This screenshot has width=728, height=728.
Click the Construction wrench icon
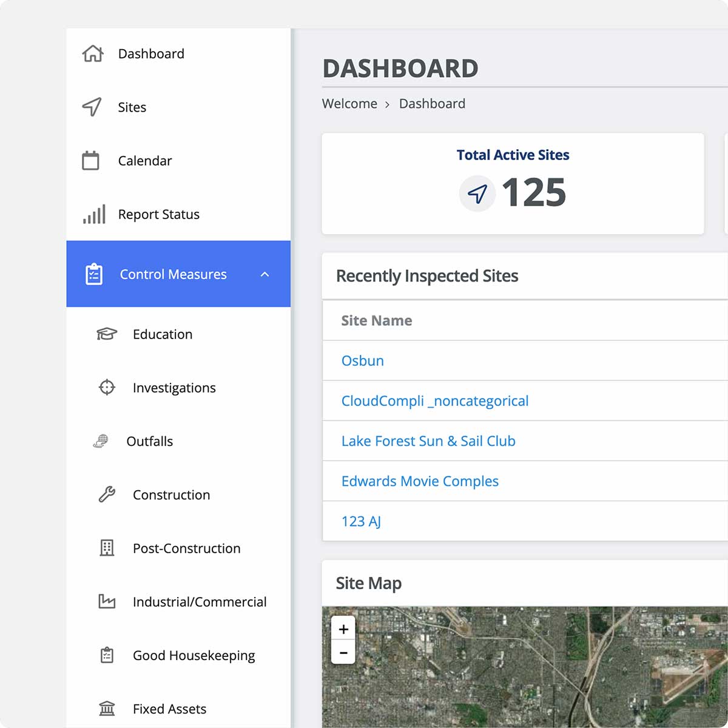tap(107, 494)
